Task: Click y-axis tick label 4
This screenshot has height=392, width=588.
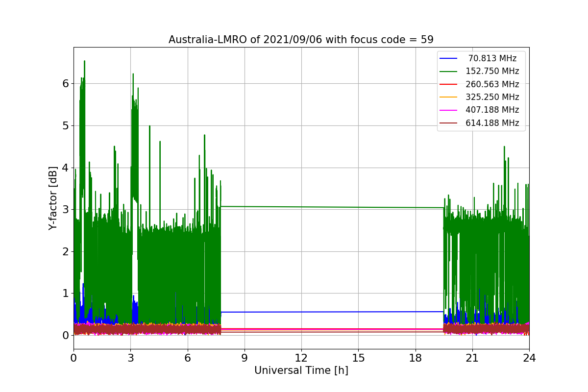Action: [x=65, y=168]
